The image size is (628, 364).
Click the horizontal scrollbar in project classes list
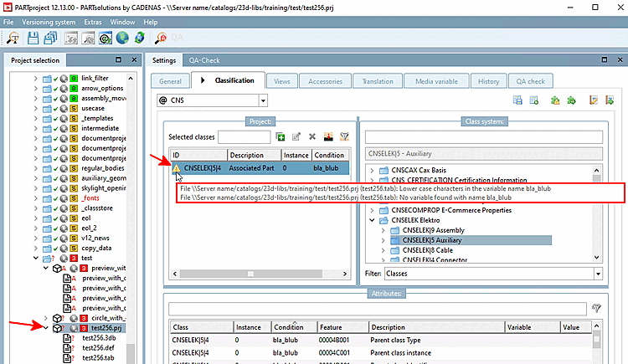click(x=250, y=274)
